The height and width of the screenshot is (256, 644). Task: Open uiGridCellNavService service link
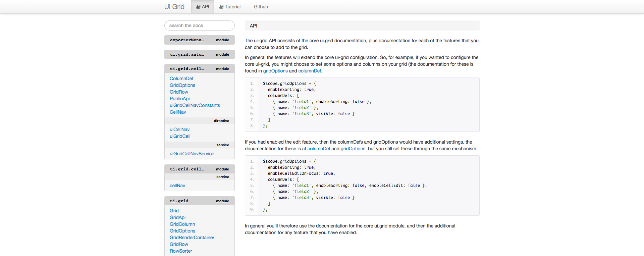tap(192, 154)
